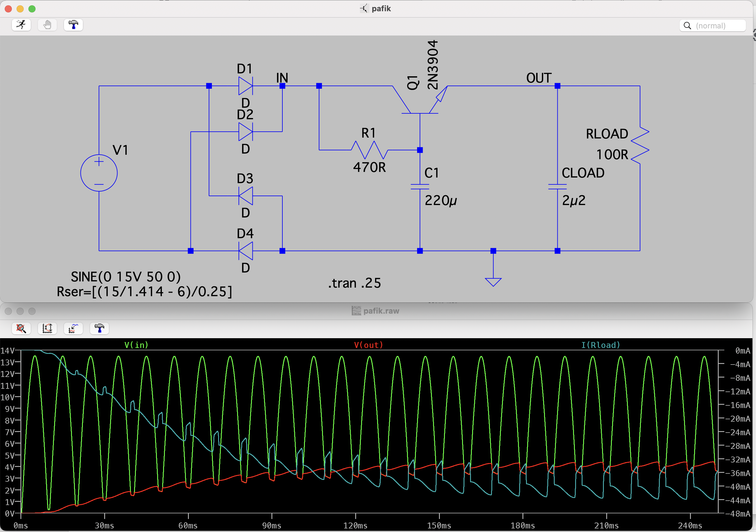Click the 120ms time axis marker
Viewport: 756px width, 532px height.
pos(355,525)
